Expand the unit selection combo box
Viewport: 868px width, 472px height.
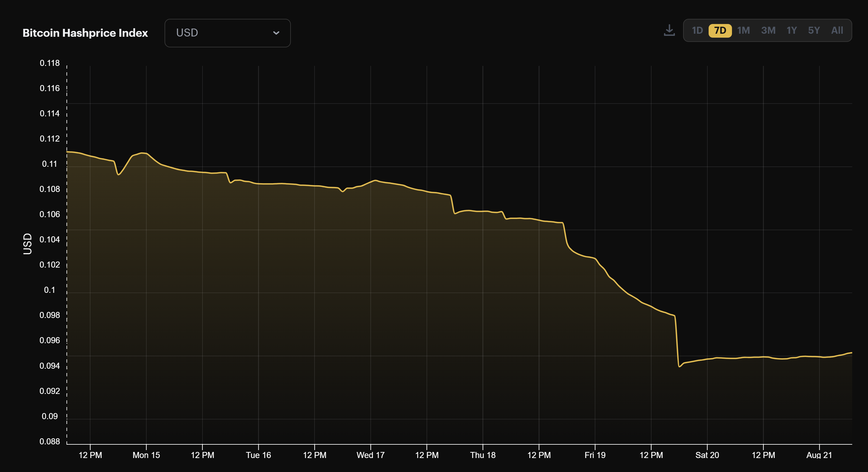pos(227,33)
